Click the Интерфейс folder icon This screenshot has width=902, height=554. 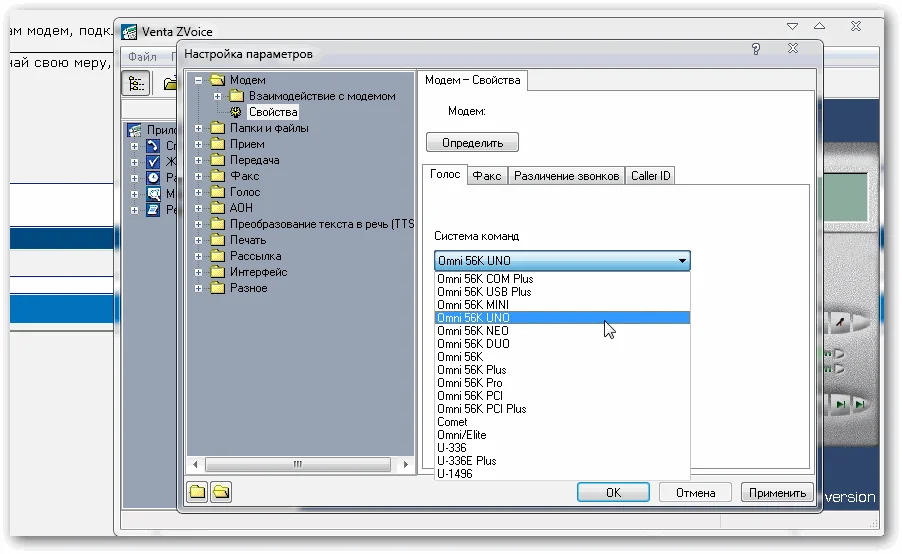click(217, 272)
